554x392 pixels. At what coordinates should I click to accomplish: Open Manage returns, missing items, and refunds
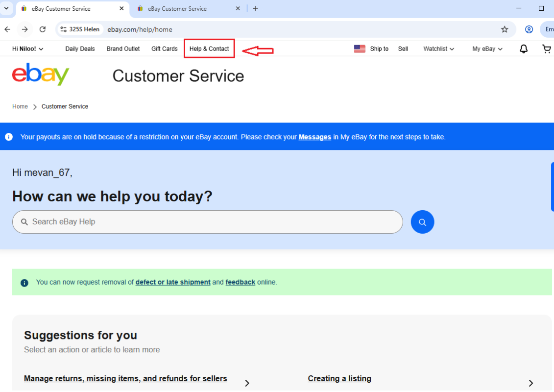(x=125, y=379)
